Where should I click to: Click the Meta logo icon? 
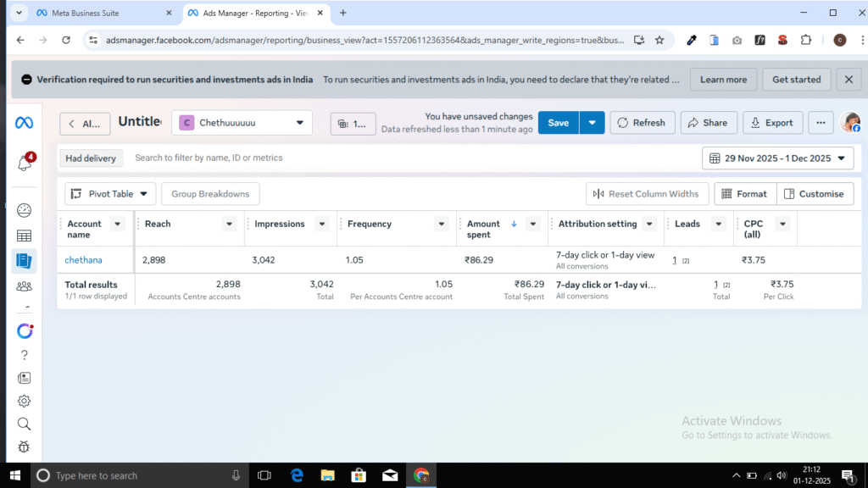24,123
